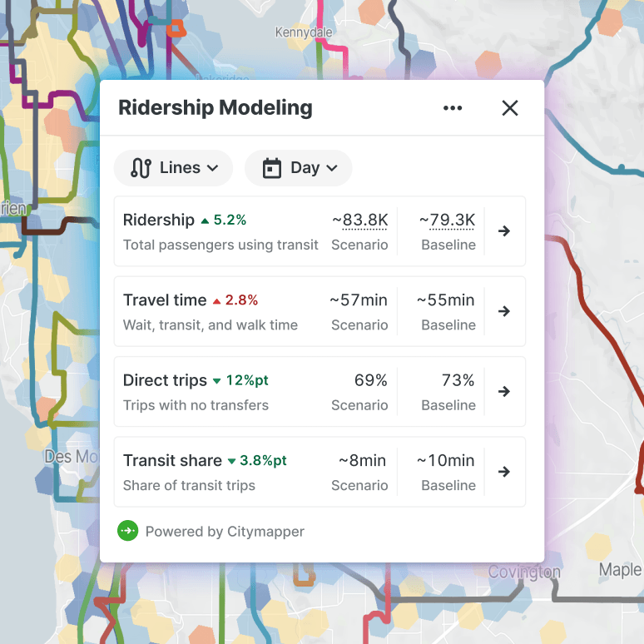Click Travel time scenario value ~57min
Image resolution: width=644 pixels, height=644 pixels.
pyautogui.click(x=359, y=300)
